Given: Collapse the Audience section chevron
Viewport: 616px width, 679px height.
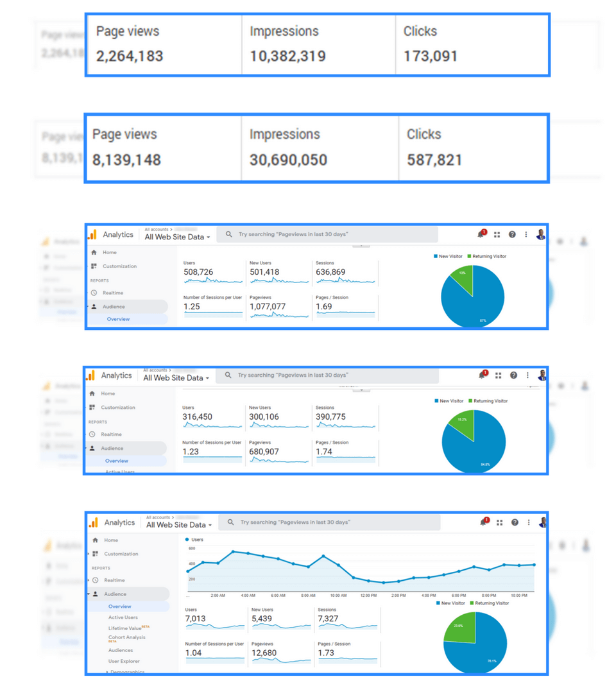Looking at the screenshot, I should click(x=89, y=594).
